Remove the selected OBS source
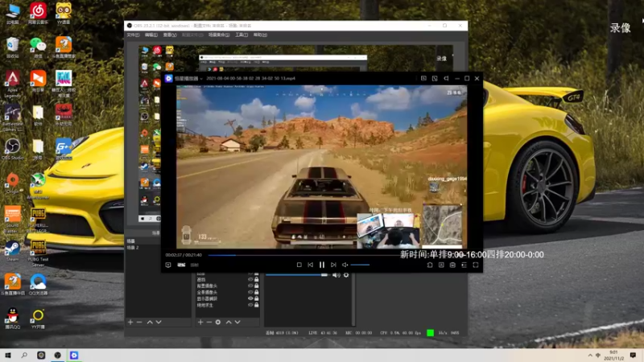Viewport: 644px width, 362px height. tap(209, 323)
